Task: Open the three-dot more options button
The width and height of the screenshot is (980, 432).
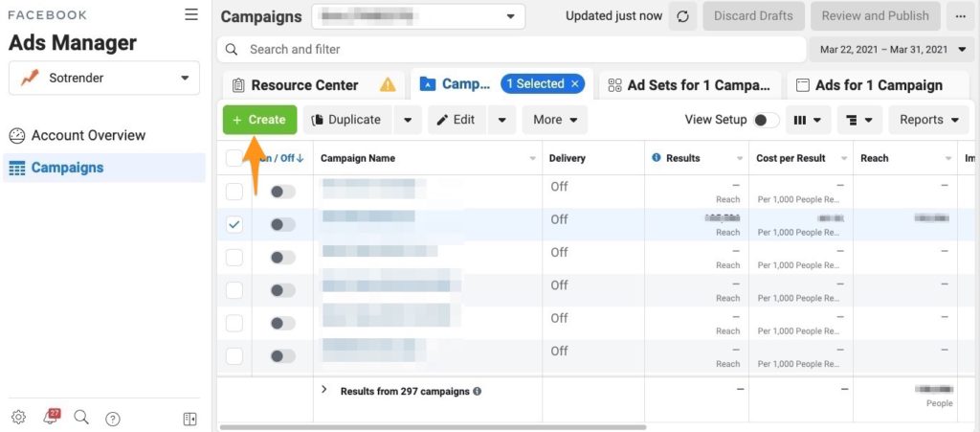Action: 959,16
